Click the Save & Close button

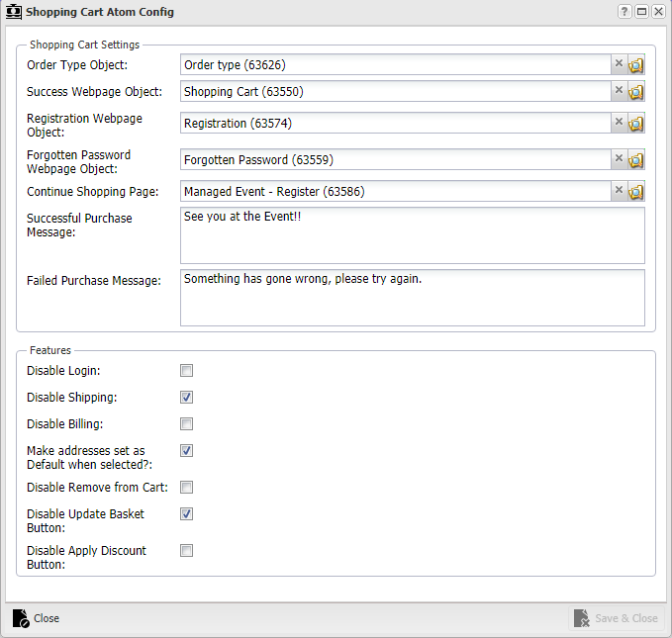tap(616, 618)
